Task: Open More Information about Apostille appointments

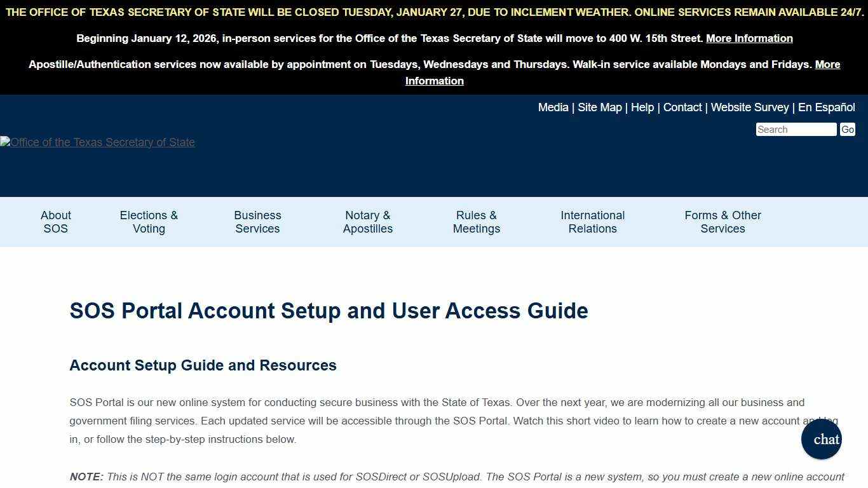Action: (x=434, y=81)
